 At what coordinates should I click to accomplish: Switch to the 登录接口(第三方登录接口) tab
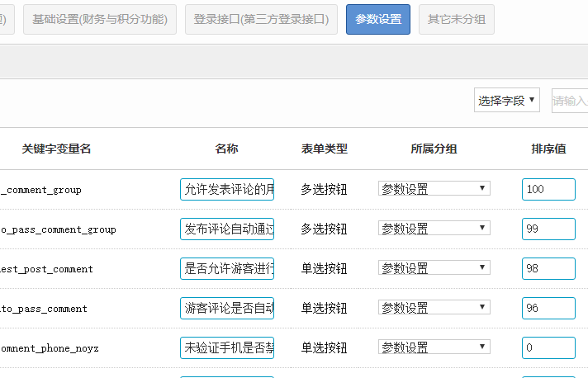tap(261, 19)
